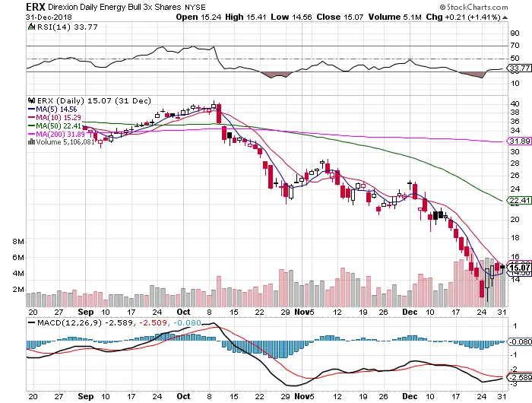This screenshot has height=403, width=532.
Task: Click the ERX ticker symbol in title
Action: pyautogui.click(x=36, y=7)
